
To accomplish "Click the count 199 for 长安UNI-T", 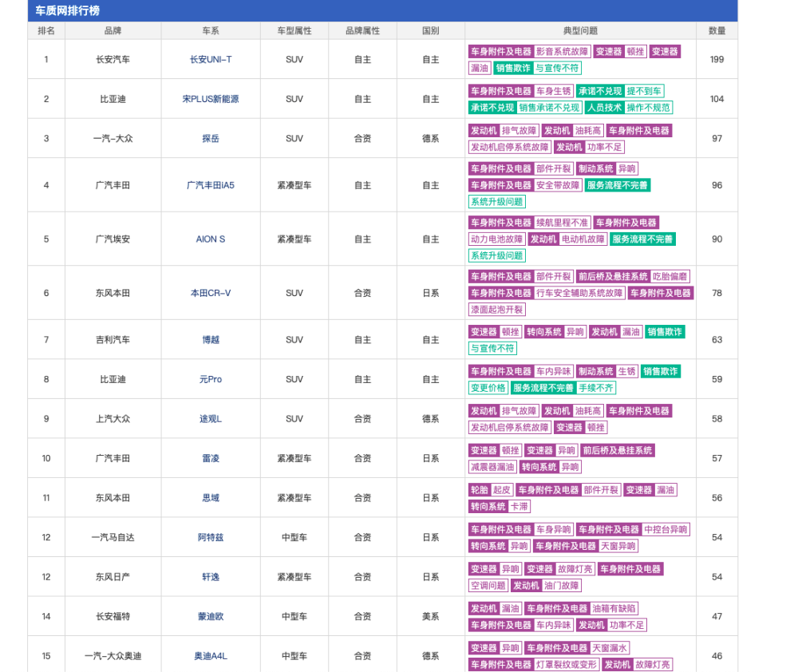I will (x=717, y=60).
